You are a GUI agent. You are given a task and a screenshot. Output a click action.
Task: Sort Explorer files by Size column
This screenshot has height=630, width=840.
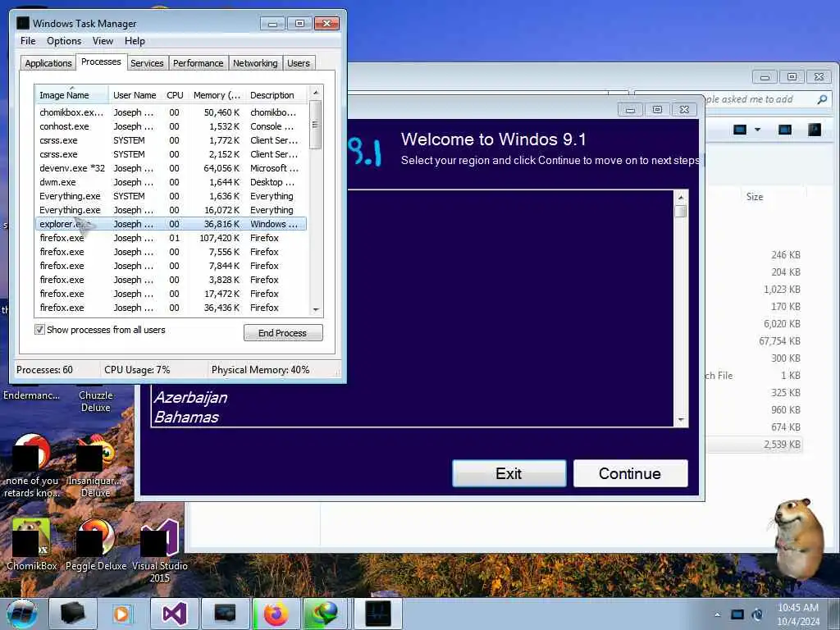tap(755, 197)
